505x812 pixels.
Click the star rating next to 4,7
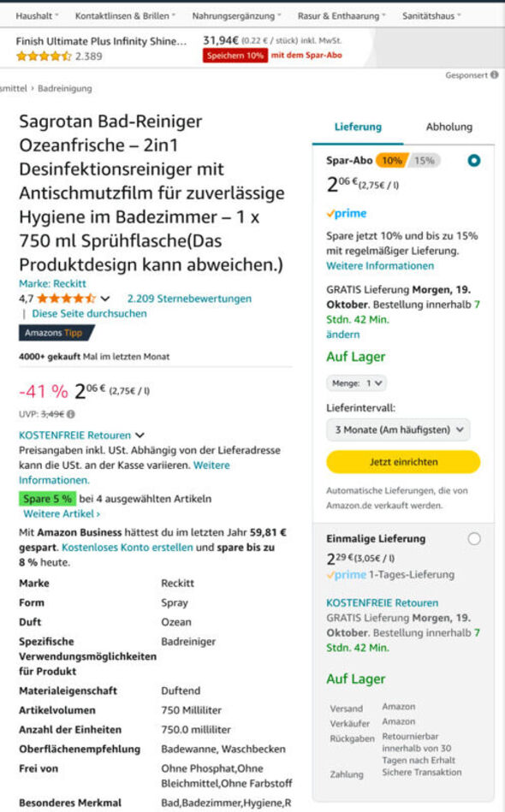coord(66,299)
